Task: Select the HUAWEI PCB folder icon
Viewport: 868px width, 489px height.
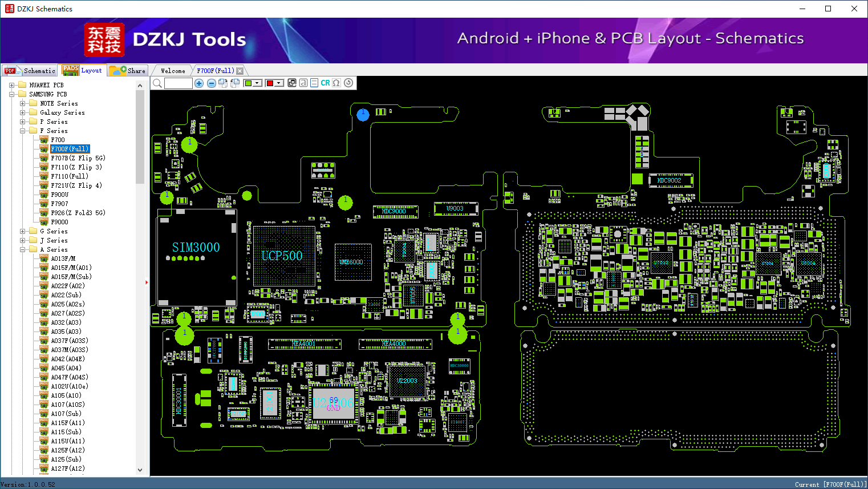Action: pyautogui.click(x=22, y=85)
